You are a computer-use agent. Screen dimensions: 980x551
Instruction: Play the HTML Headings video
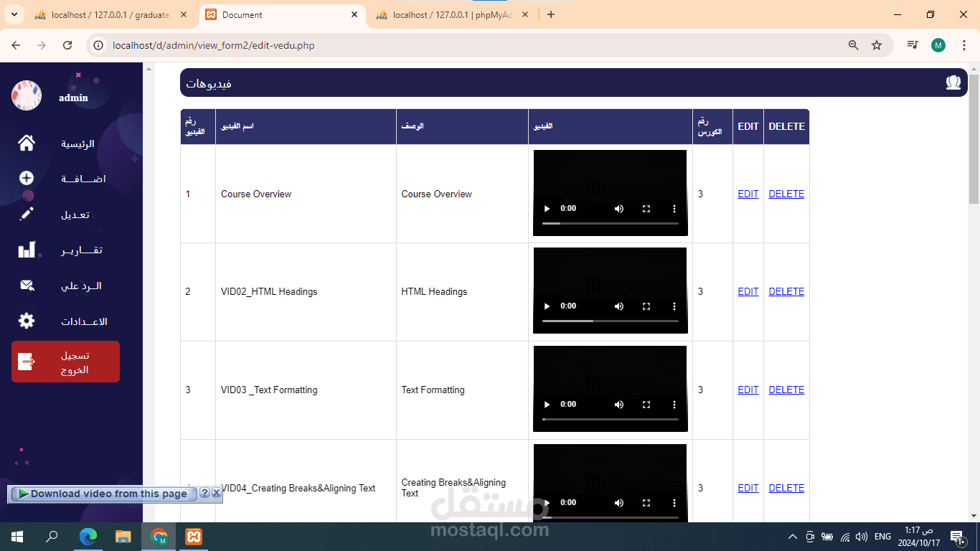click(x=547, y=306)
